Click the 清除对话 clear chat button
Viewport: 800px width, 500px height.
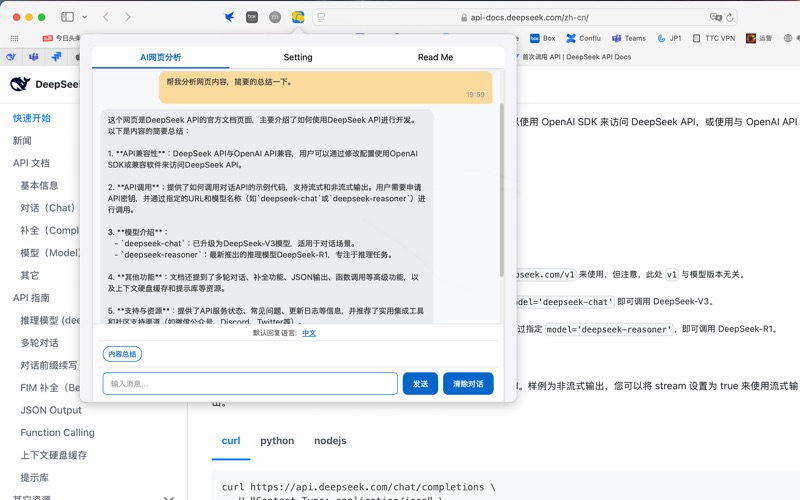[x=467, y=384]
